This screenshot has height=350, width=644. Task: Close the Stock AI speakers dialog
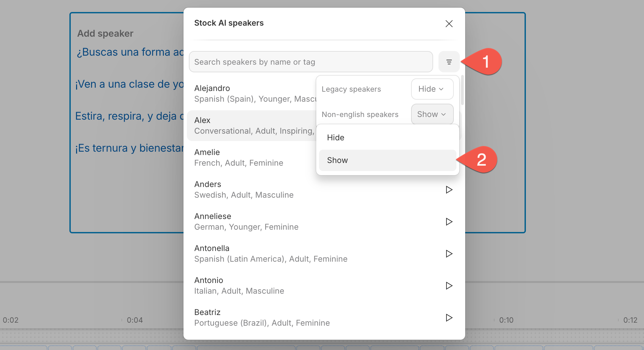[449, 23]
